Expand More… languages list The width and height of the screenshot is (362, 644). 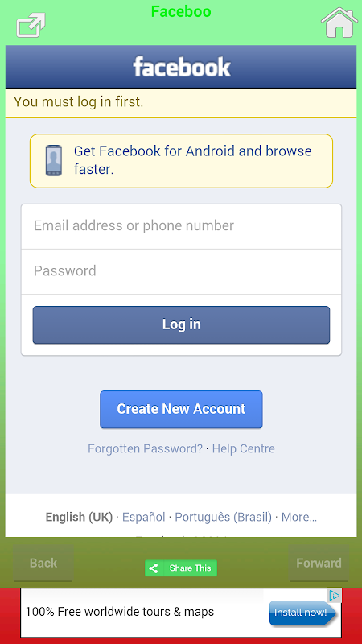299,517
